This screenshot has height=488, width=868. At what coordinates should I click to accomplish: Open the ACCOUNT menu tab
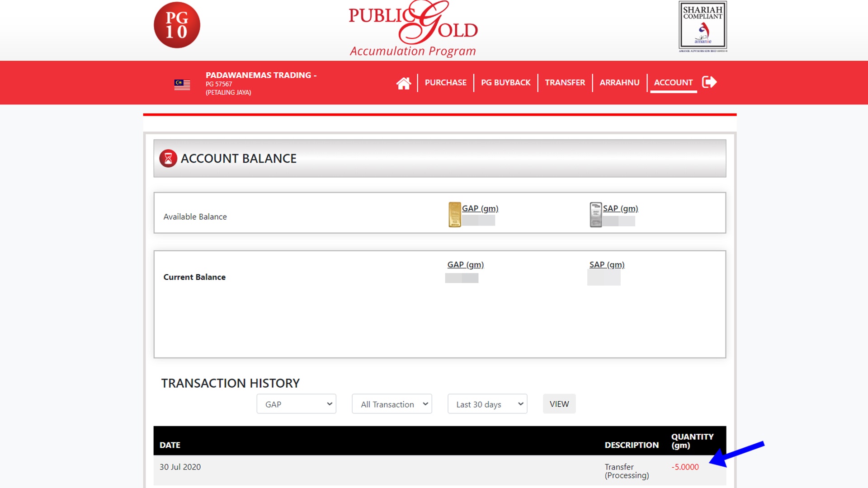(x=673, y=83)
